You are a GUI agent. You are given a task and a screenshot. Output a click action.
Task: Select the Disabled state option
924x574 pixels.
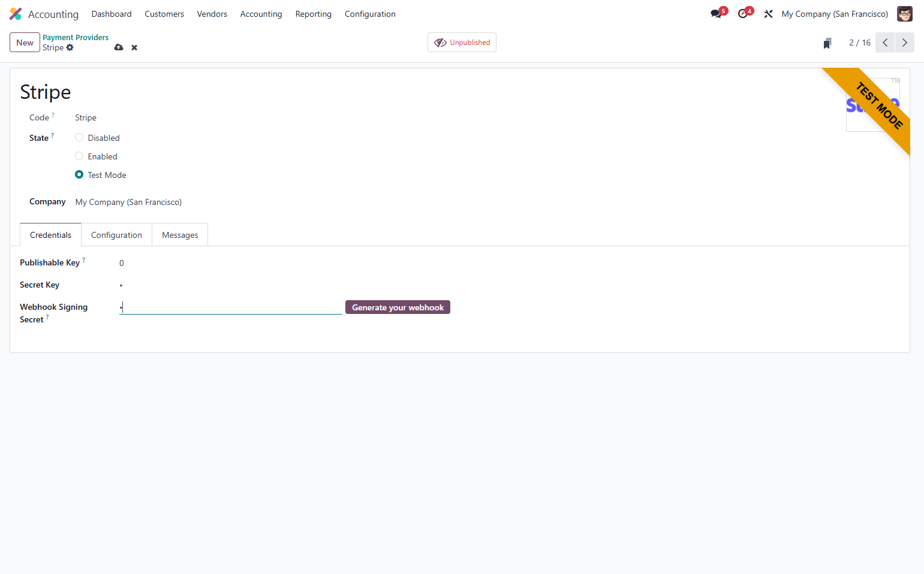point(79,138)
